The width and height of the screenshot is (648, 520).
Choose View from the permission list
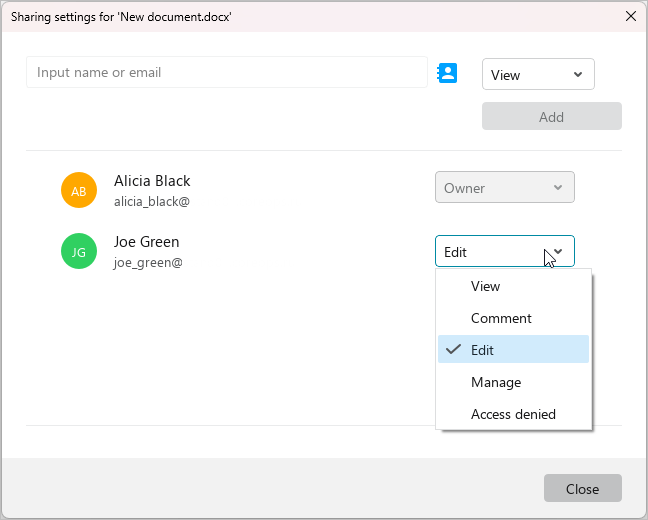point(513,286)
